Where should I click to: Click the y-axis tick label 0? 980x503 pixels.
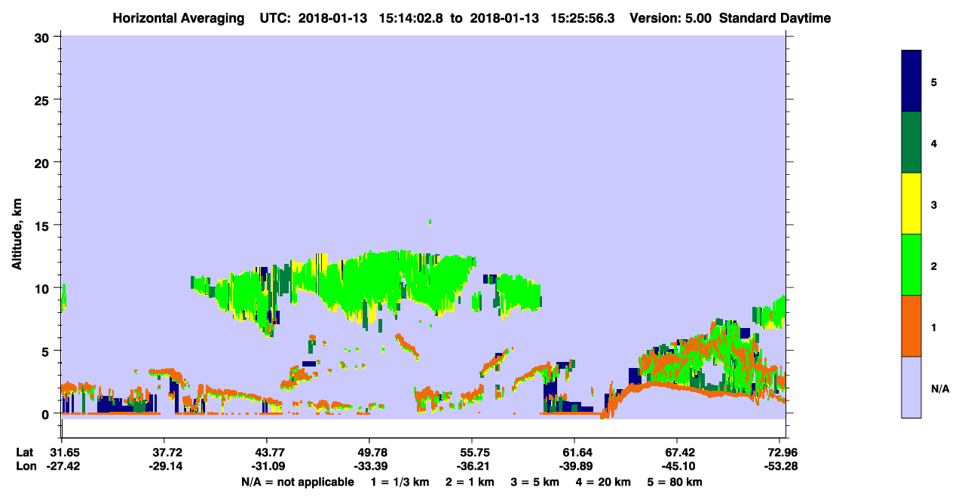pos(47,414)
